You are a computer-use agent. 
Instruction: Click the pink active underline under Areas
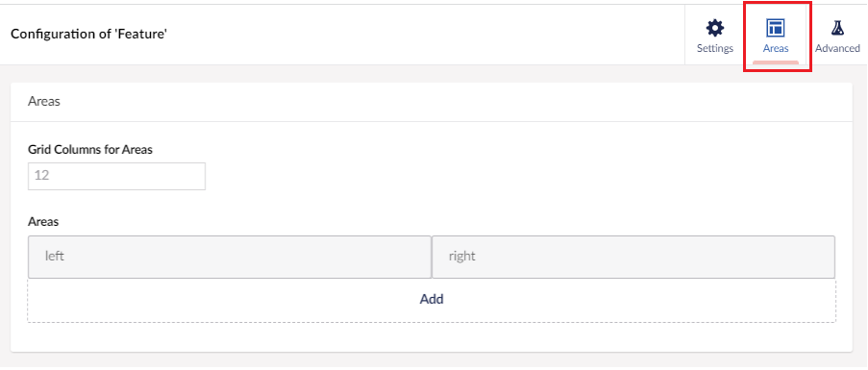(776, 62)
